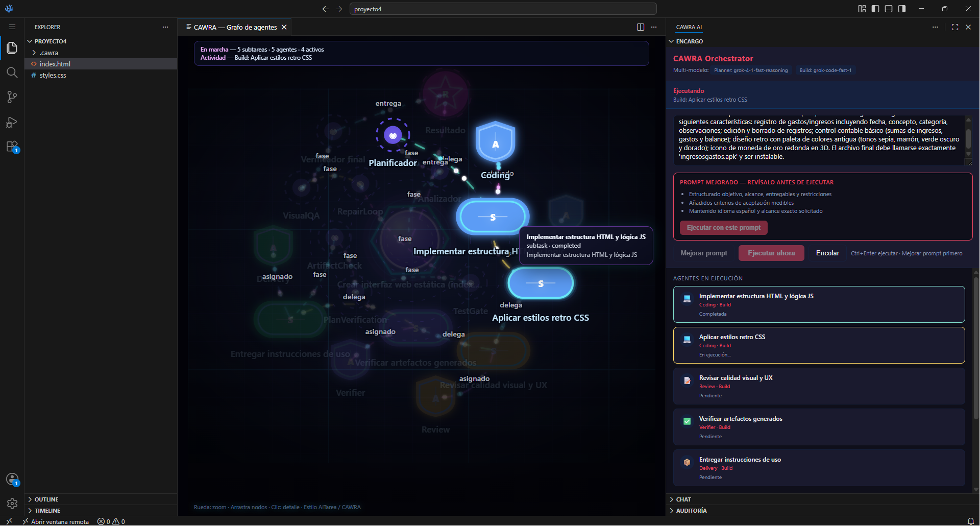Open the hamburger application menu
This screenshot has width=980, height=526.
click(x=12, y=27)
